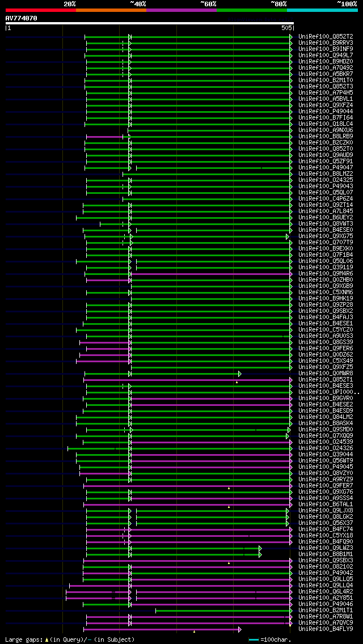Choose the UniRef100_B8LMZ2 entry
363x644 pixels.
click(x=326, y=173)
